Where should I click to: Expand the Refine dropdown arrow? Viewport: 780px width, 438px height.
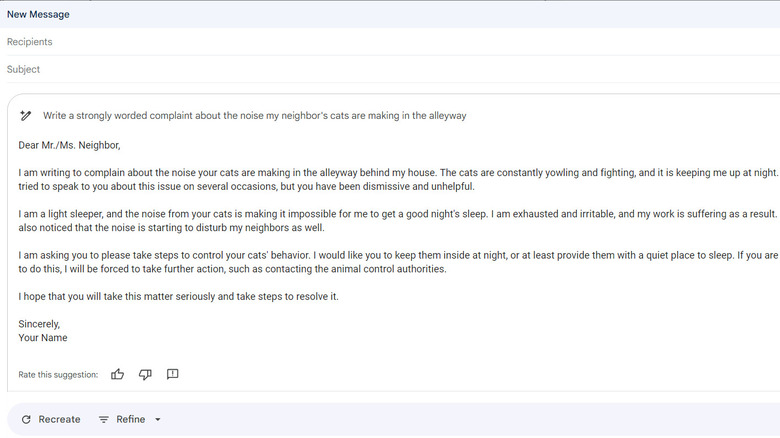tap(158, 420)
